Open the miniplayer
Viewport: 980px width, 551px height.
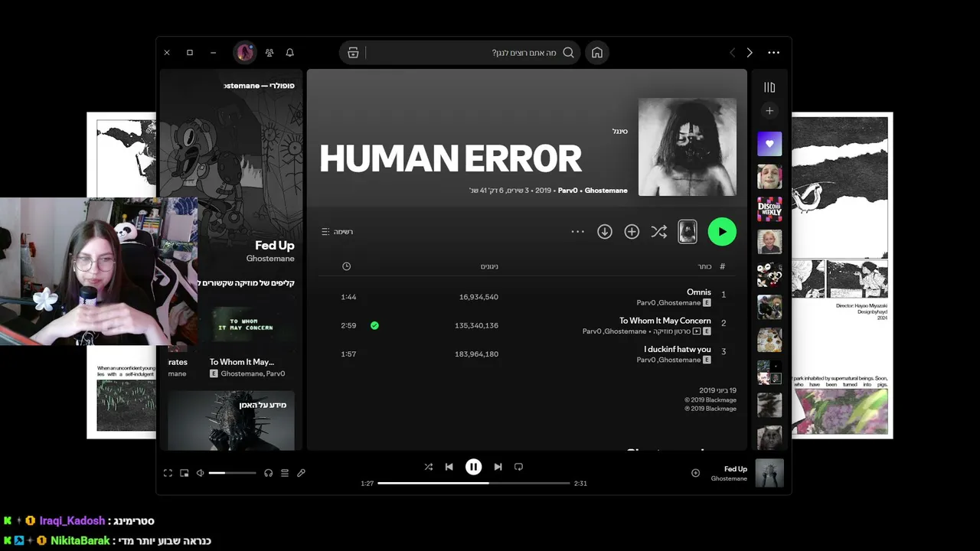185,473
